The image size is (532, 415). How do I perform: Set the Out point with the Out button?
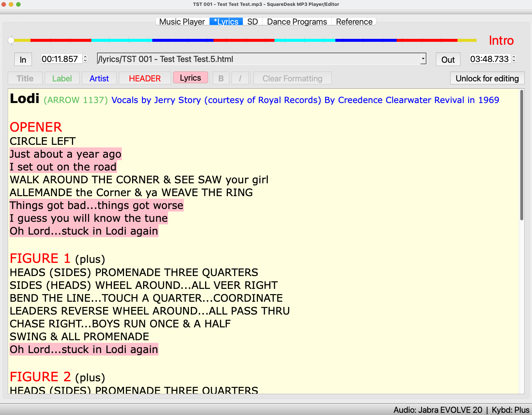(448, 59)
